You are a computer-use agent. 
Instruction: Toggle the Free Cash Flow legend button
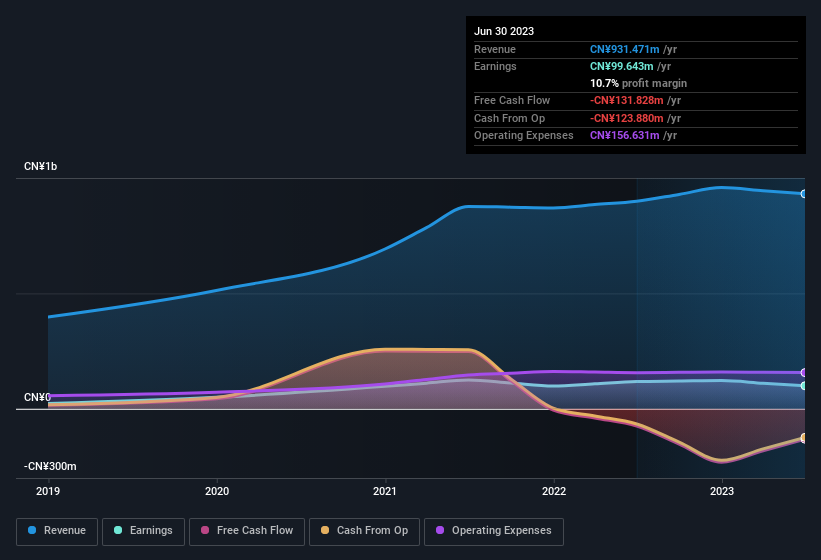click(247, 531)
